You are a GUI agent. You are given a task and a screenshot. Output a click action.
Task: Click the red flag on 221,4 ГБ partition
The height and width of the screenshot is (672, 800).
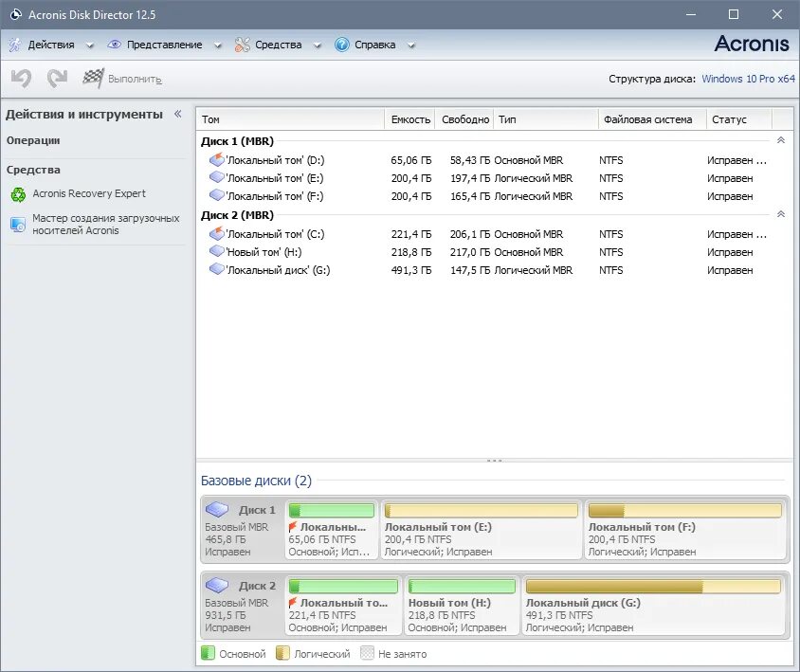coord(292,603)
